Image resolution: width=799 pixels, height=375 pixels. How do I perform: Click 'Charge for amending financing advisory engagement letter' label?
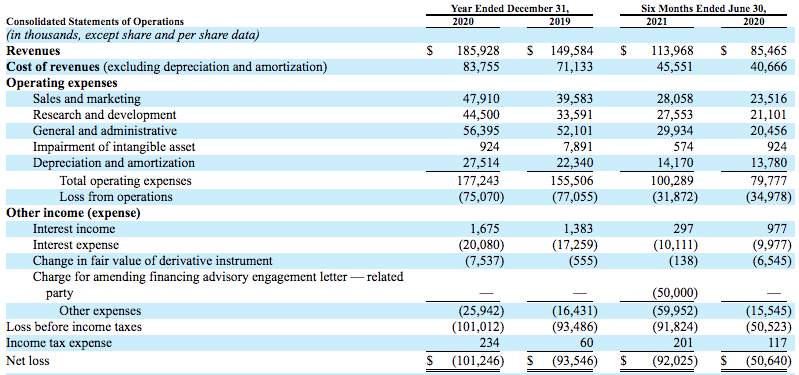(x=218, y=284)
